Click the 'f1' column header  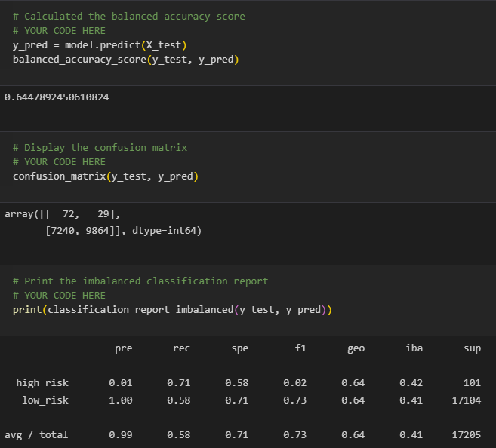point(300,348)
